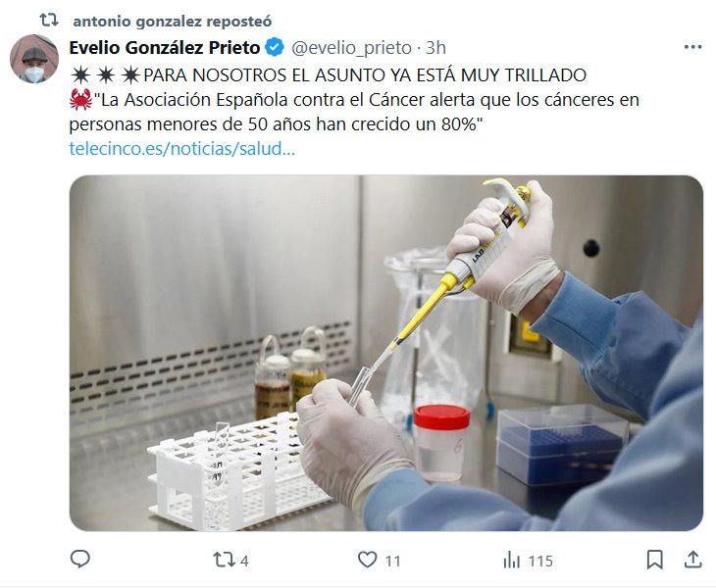
Task: Bookmark this tweet
Action: point(655,560)
